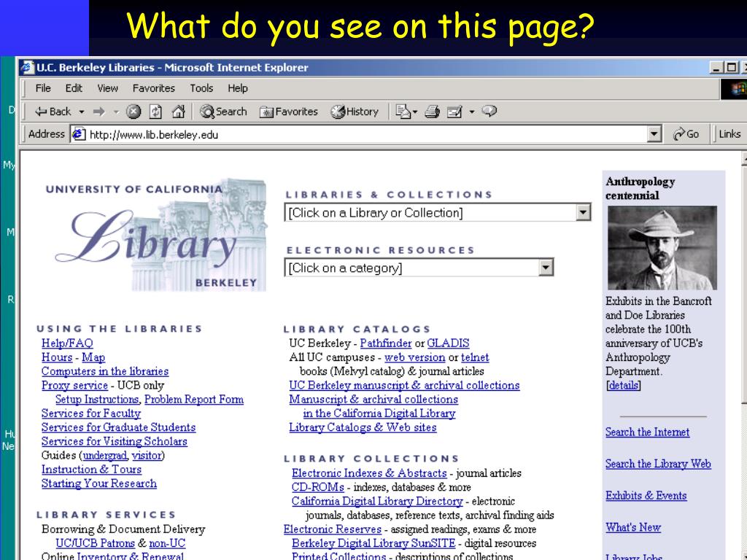Open the Help menu
This screenshot has height=560, width=747.
[x=238, y=88]
